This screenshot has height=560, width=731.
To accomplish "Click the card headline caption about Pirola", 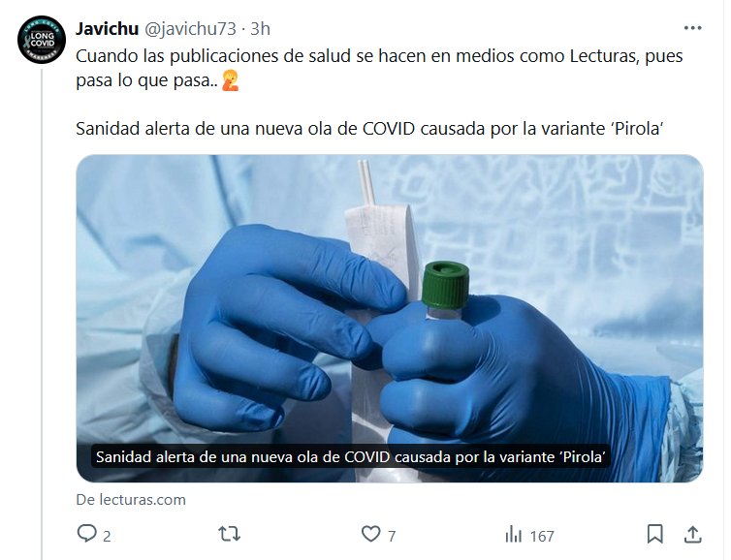I will [x=351, y=456].
